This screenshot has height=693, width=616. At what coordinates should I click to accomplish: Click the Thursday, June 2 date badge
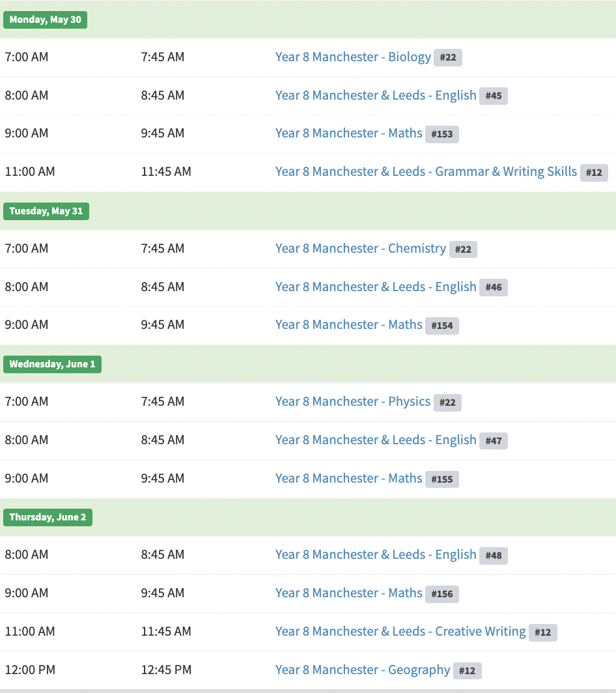coord(48,518)
